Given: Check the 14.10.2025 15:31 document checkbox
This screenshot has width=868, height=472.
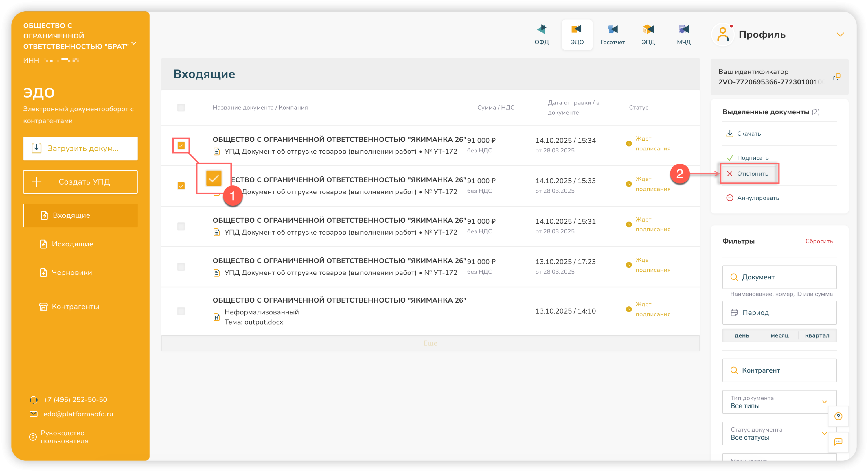Looking at the screenshot, I should (x=181, y=226).
